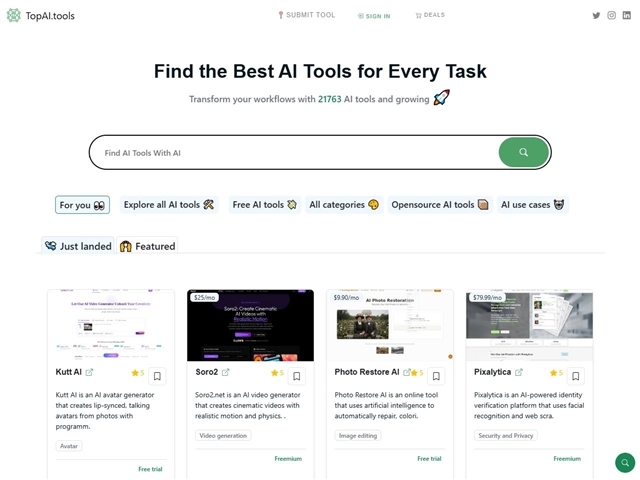Viewport: 640px width, 480px height.
Task: Open the LinkedIn profile icon
Action: [627, 16]
